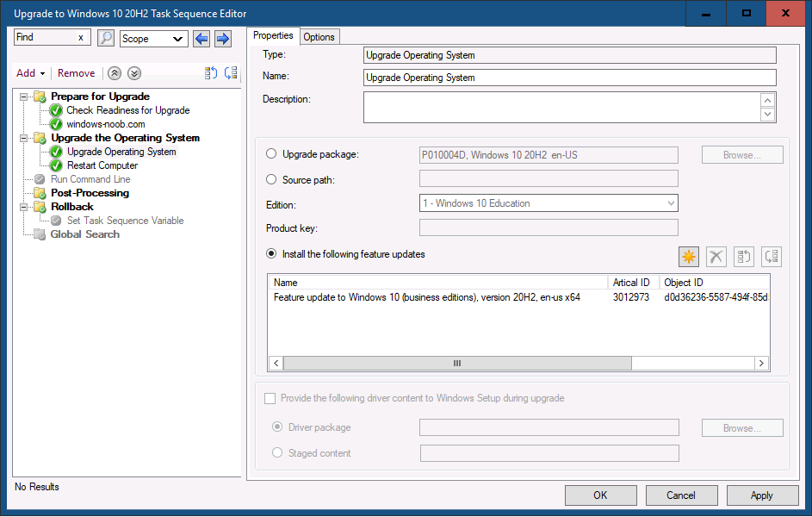Click the move-up icon beside Remove
Screen dimensions: 812x517
click(x=211, y=73)
